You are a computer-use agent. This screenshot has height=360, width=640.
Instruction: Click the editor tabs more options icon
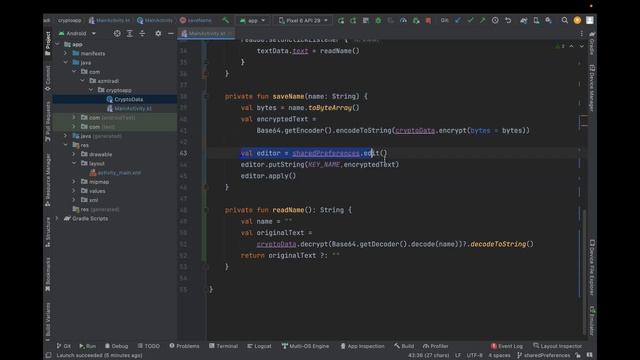pos(582,33)
